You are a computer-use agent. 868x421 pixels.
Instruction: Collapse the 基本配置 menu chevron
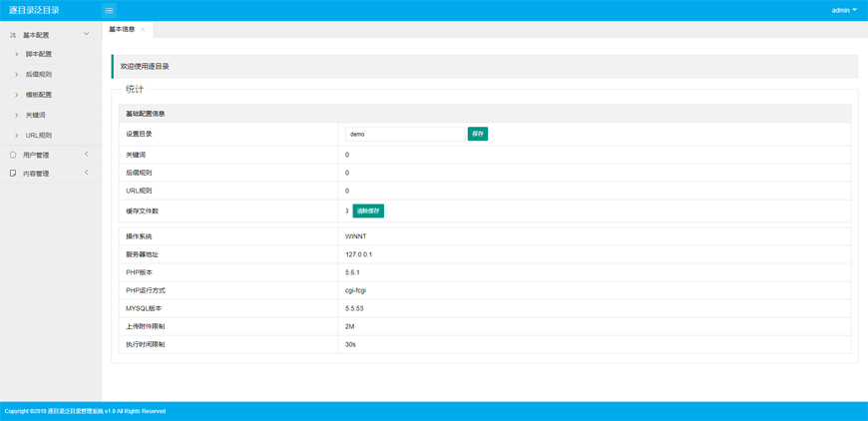pos(86,34)
